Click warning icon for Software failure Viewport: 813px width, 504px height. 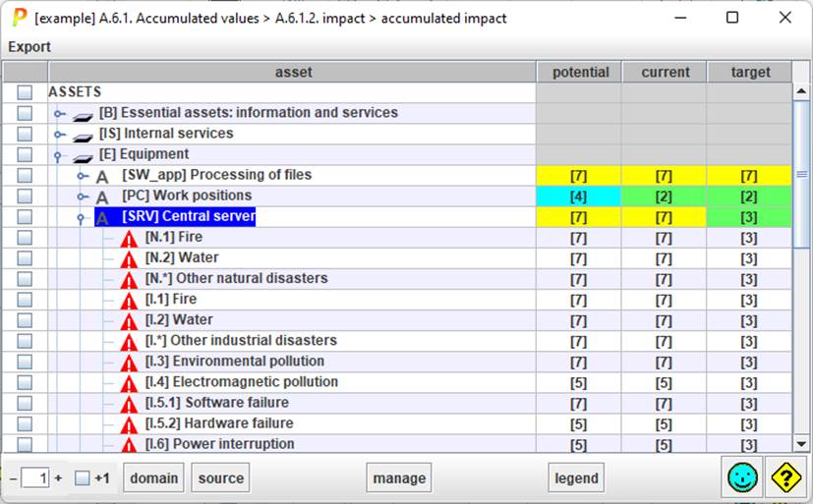coord(129,404)
